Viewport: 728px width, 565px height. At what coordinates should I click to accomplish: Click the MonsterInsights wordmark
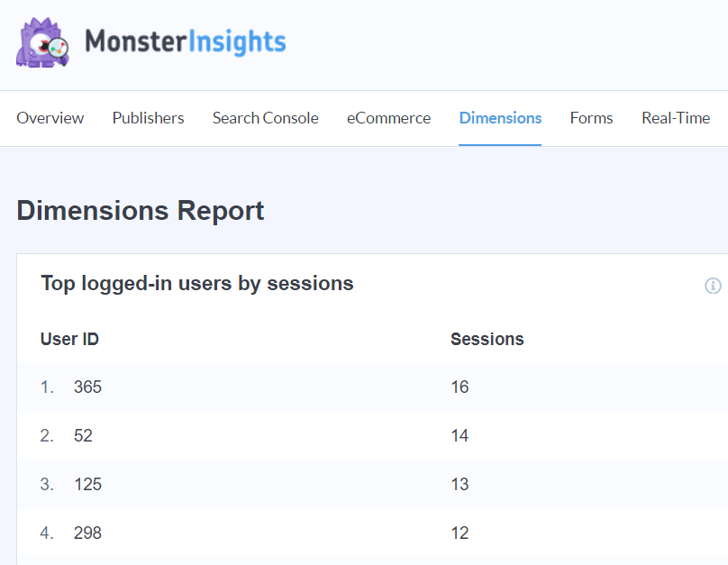click(x=183, y=41)
